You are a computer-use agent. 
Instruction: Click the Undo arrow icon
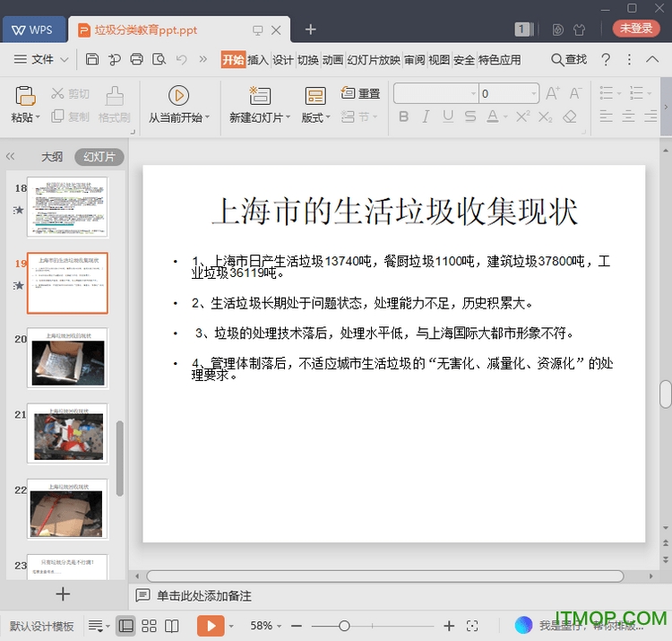pos(182,59)
